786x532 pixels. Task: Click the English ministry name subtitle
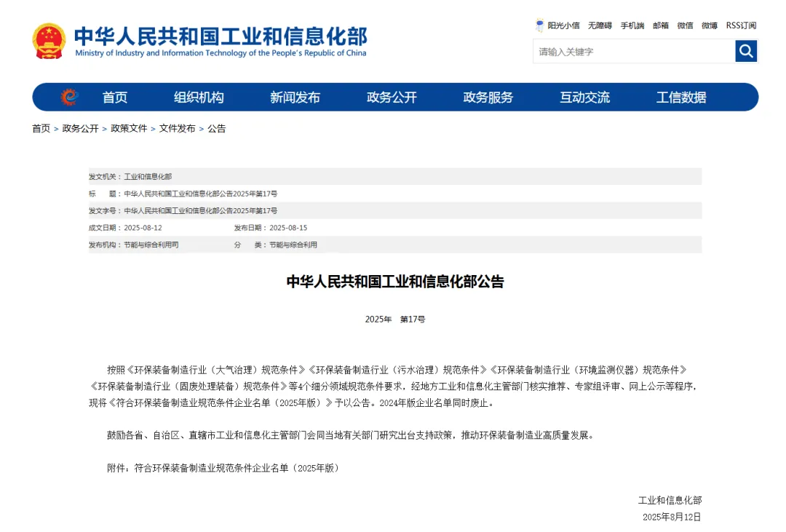[221, 52]
